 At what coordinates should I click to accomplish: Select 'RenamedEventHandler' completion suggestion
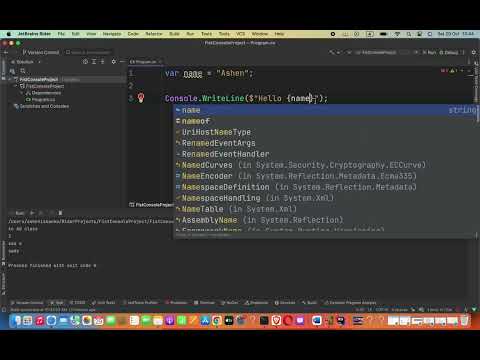(x=325, y=154)
